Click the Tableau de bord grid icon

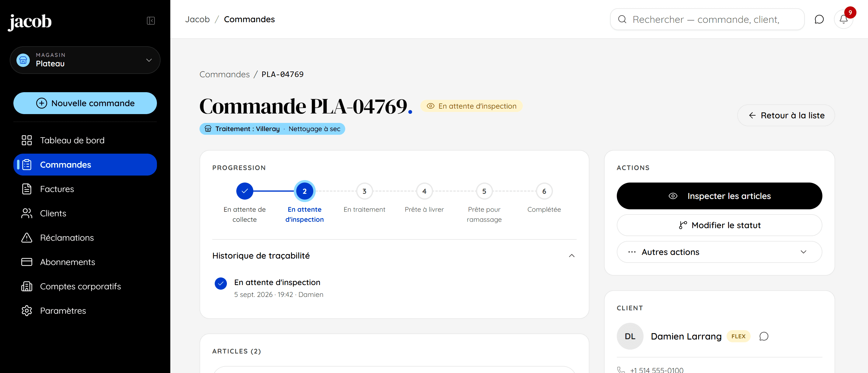27,140
